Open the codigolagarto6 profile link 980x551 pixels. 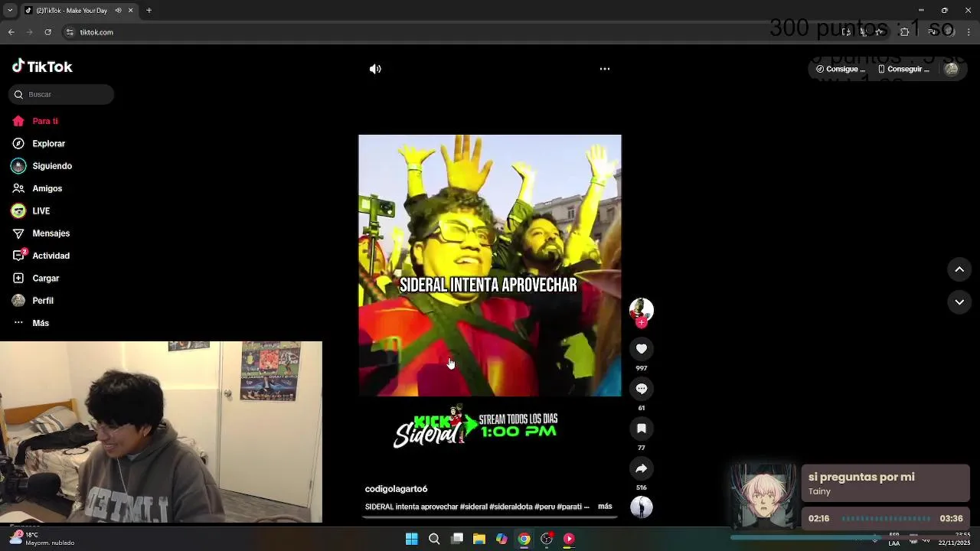coord(396,489)
